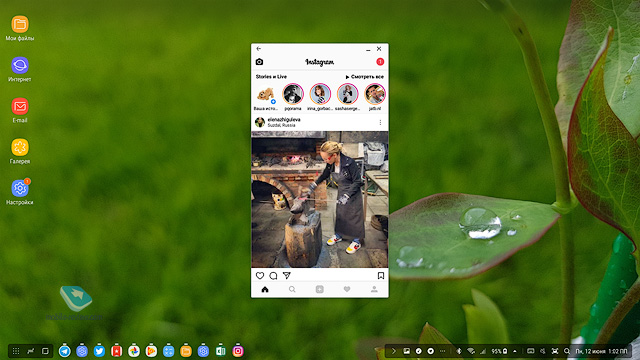Screen dimensions: 640x360
Task: Open the Telegram taskbar icon
Action: pos(64,351)
